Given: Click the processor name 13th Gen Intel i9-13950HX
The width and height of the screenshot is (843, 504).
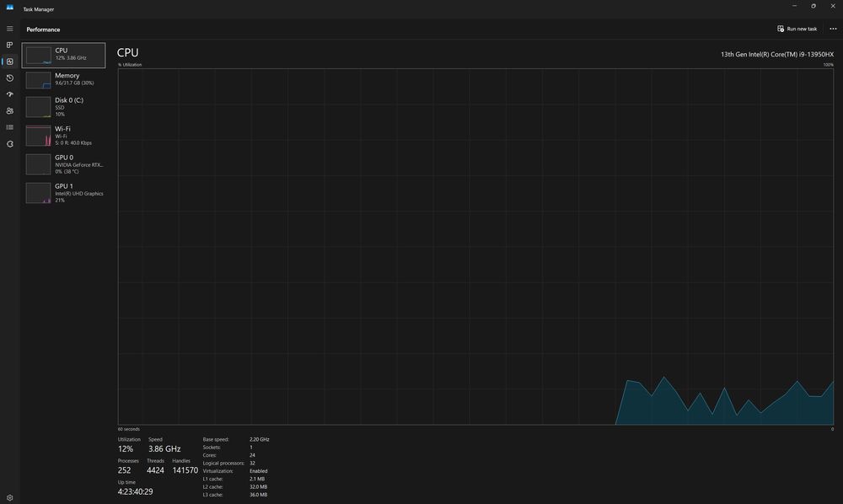Looking at the screenshot, I should pos(777,54).
